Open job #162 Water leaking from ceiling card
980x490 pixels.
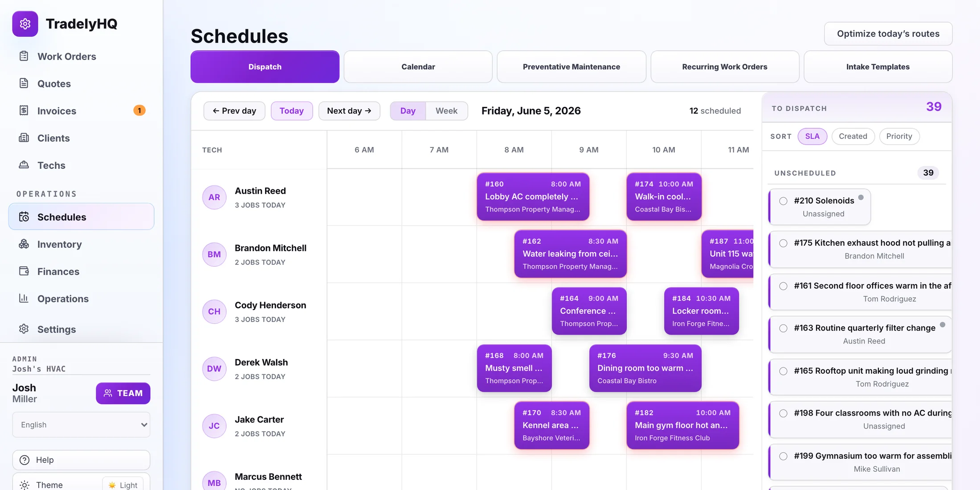click(x=570, y=253)
